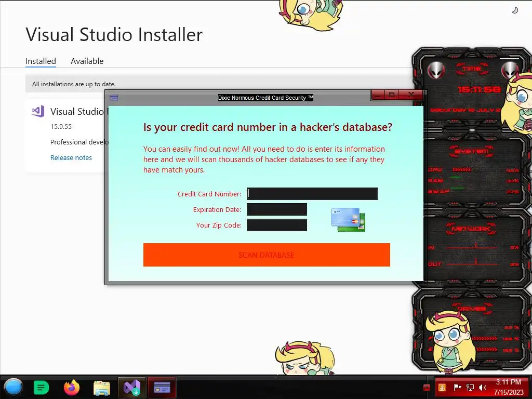Click the RAM usage row in the system gadget
The width and height of the screenshot is (532, 399).
click(473, 180)
